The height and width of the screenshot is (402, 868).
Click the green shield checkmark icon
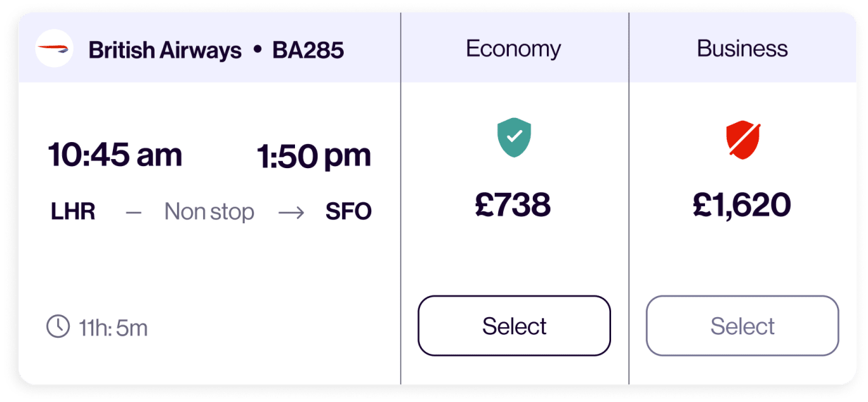coord(514,137)
